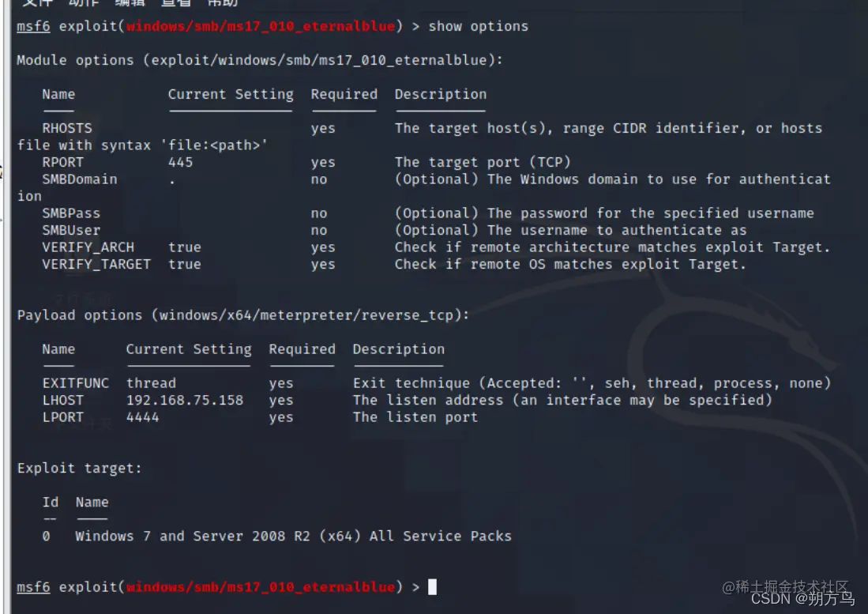
Task: Click Required header in Module options table
Action: (344, 94)
